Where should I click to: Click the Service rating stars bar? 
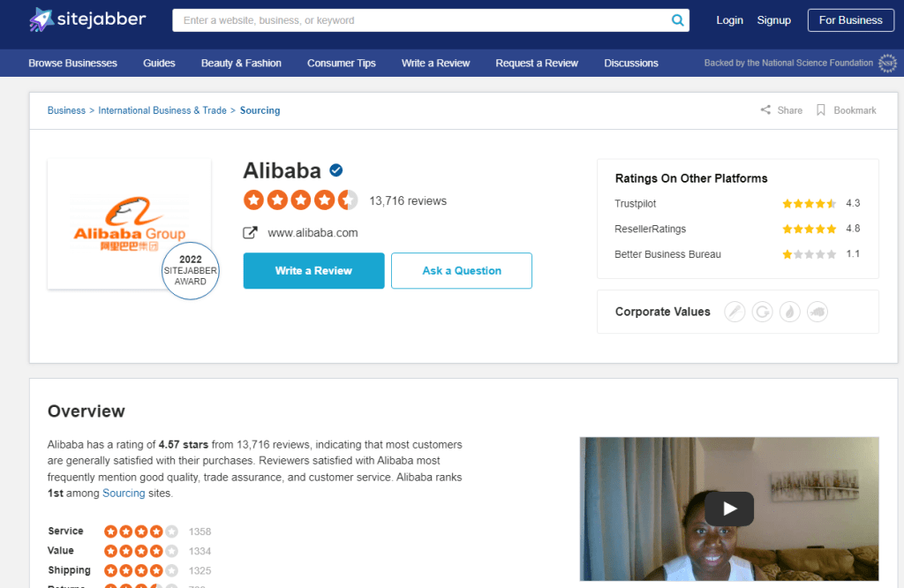pyautogui.click(x=140, y=531)
